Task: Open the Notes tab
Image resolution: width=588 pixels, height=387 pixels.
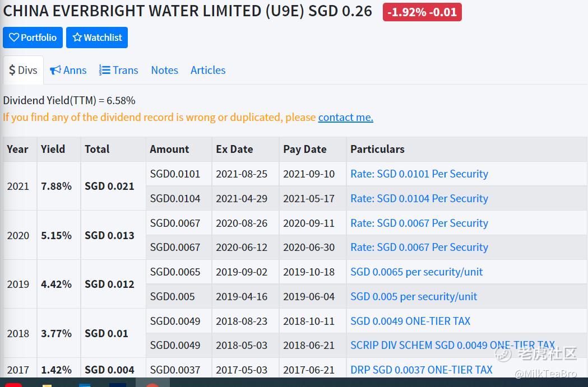Action: (165, 70)
